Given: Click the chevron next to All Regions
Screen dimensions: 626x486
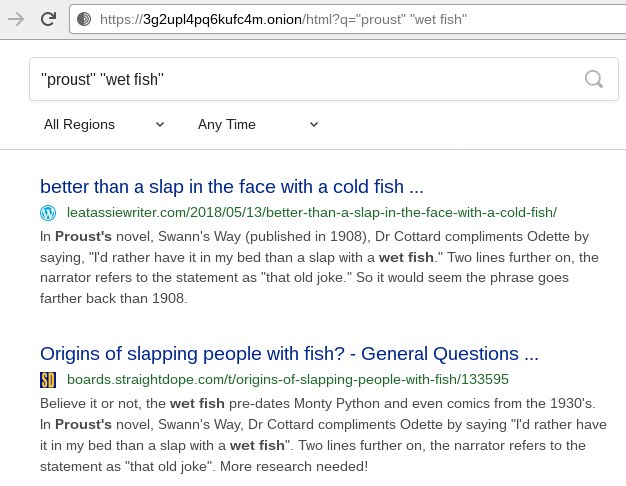Looking at the screenshot, I should coord(160,124).
